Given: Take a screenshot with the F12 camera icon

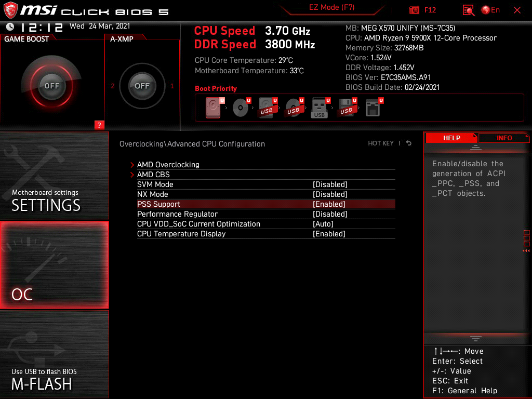Looking at the screenshot, I should [x=414, y=10].
